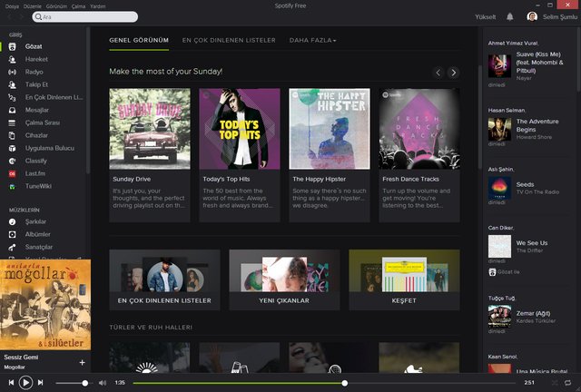The width and height of the screenshot is (581, 392).
Task: Open En Çok Dinlenen Listeler sidebar item
Action: [x=54, y=97]
